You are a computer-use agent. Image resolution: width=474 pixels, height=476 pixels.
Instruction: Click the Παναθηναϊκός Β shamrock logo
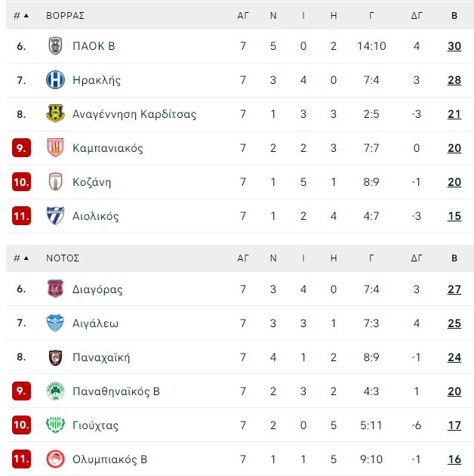[55, 391]
